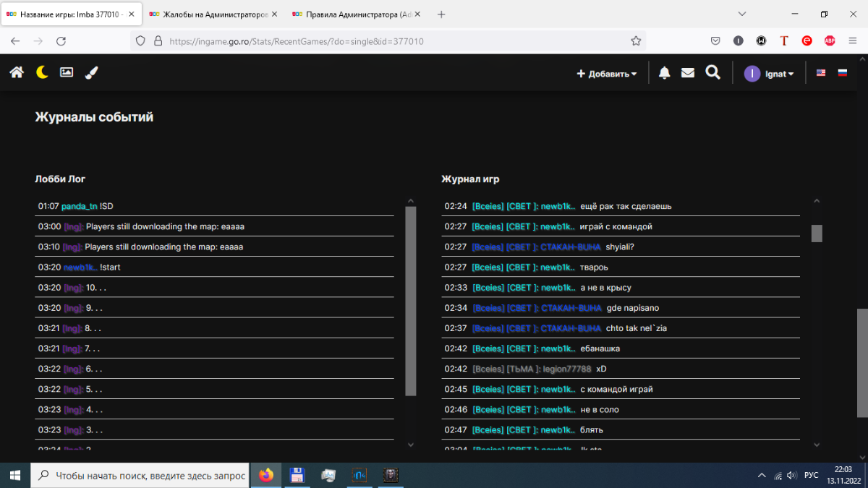
Task: Open the image gallery icon
Action: pyautogui.click(x=67, y=72)
